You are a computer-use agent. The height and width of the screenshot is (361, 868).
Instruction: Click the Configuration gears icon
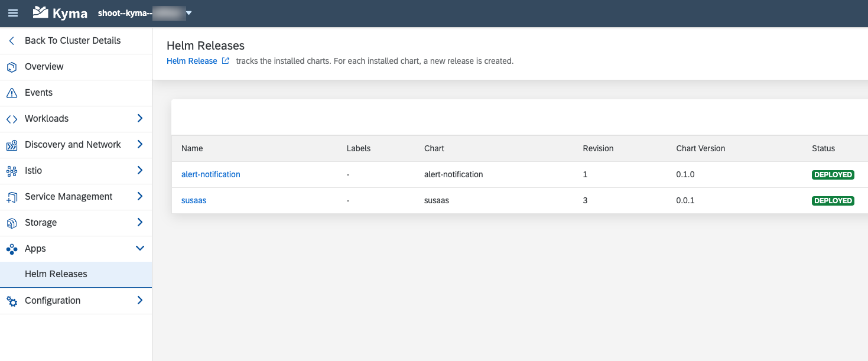click(12, 301)
